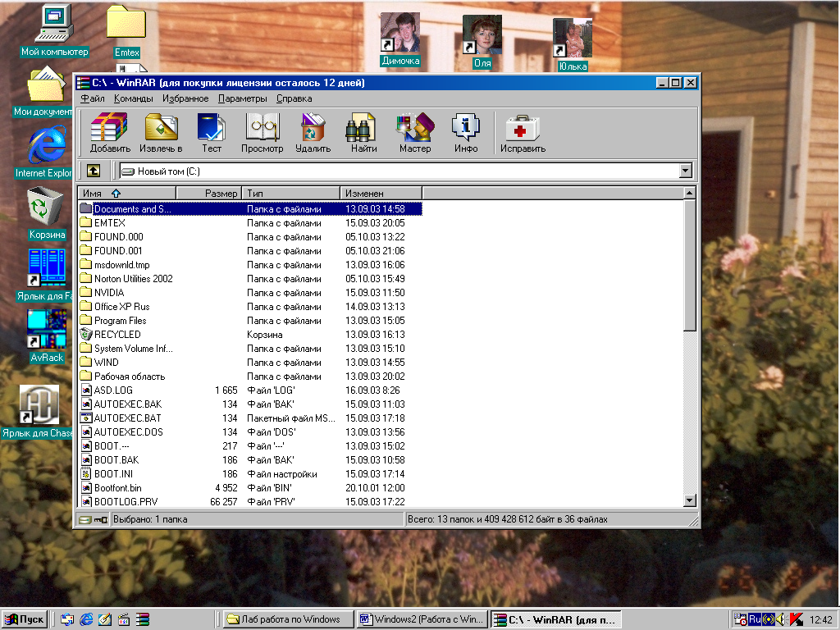Open the Команды menu
Screen dimensions: 840x630
(134, 98)
